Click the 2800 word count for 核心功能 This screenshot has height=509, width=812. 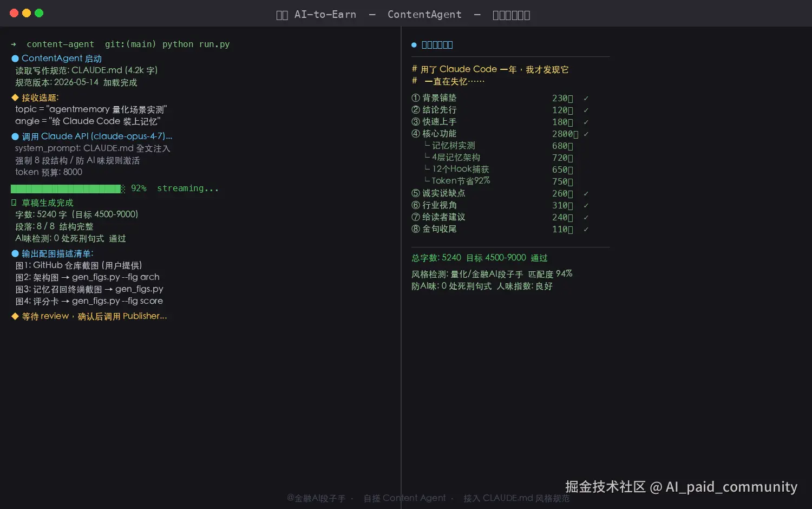click(x=565, y=134)
